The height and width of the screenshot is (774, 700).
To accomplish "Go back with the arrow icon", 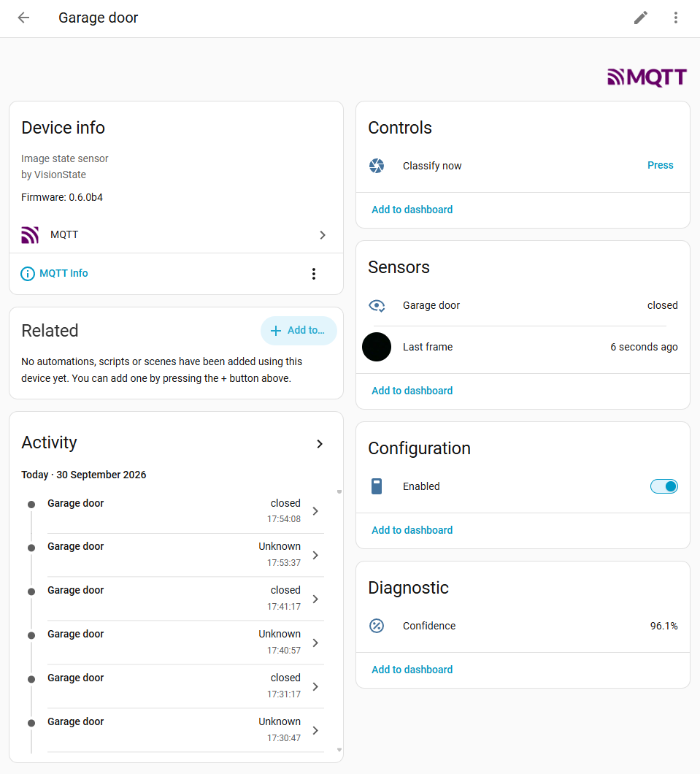I will click(23, 18).
